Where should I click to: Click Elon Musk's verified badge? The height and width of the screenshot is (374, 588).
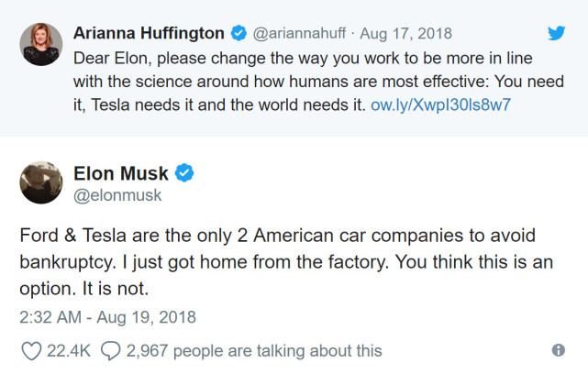(x=183, y=173)
